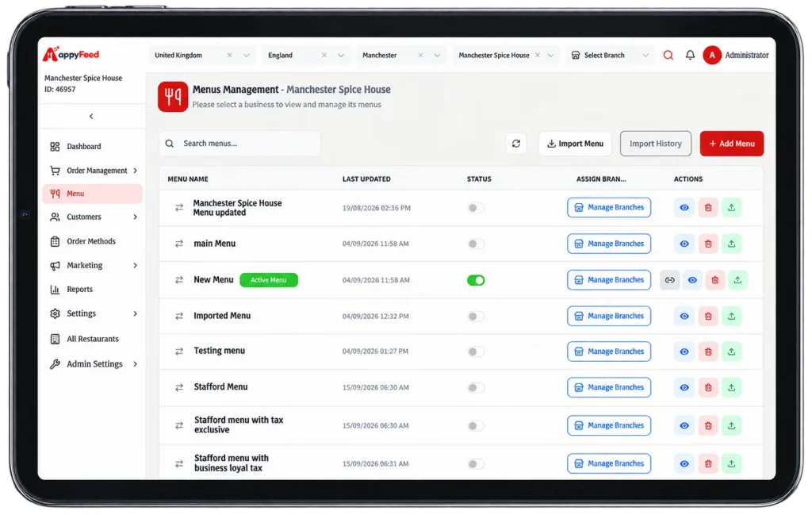Export Manchester Spice House Menu updated

tap(731, 208)
